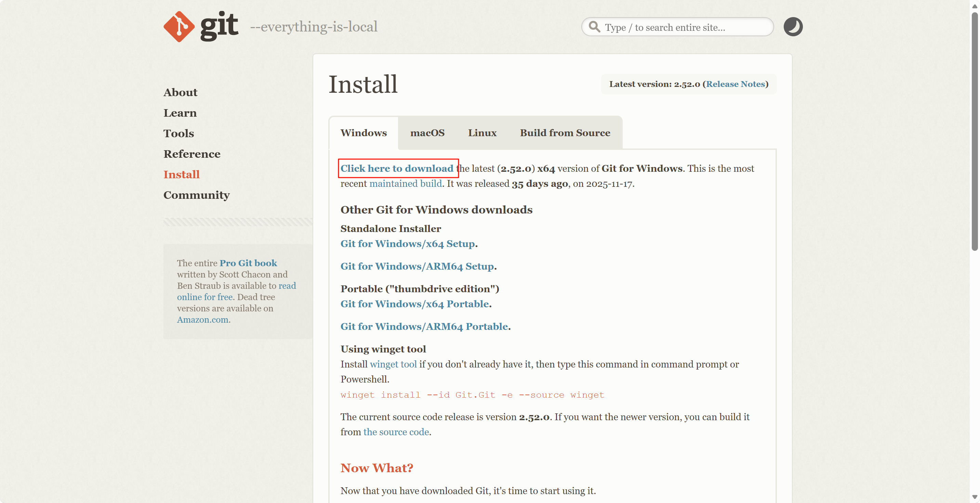980x503 pixels.
Task: Click the 'Click here to download' link
Action: tap(397, 169)
